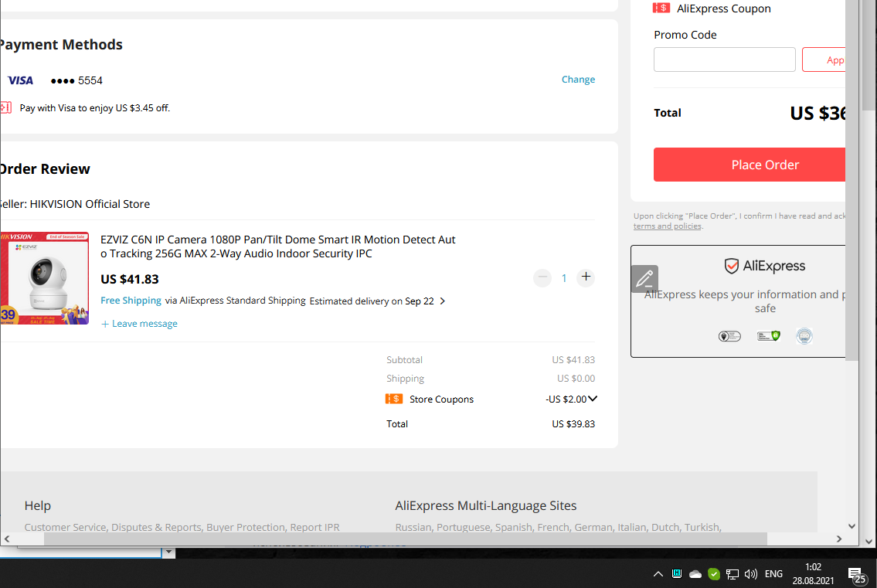
Task: Open Turkish language site link
Action: [x=703, y=527]
